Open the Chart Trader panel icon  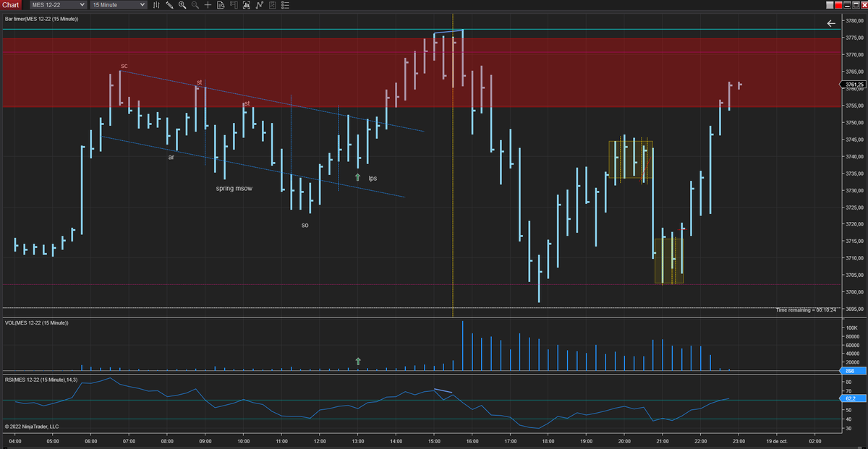234,4
